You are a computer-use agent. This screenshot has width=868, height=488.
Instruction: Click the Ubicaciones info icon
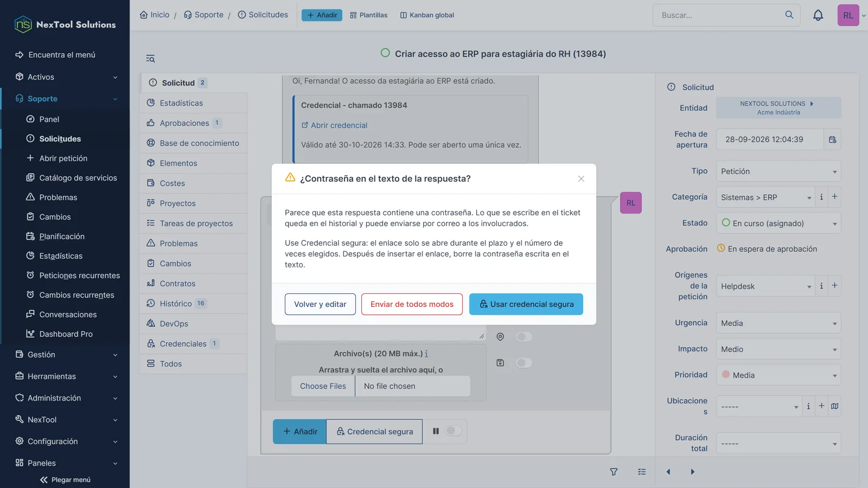point(808,406)
